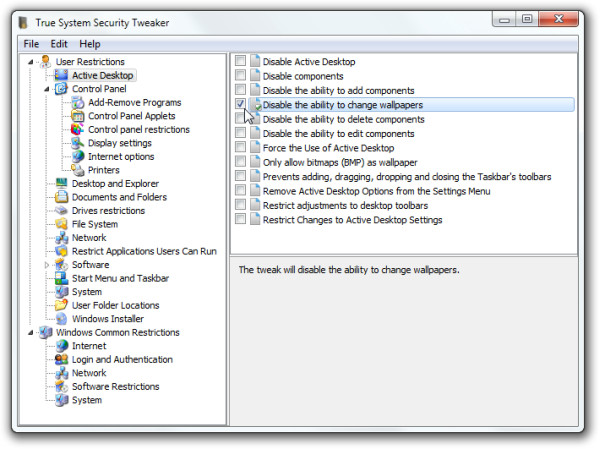
Task: Click the Internet icon under Windows Common Restrictions
Action: click(61, 346)
